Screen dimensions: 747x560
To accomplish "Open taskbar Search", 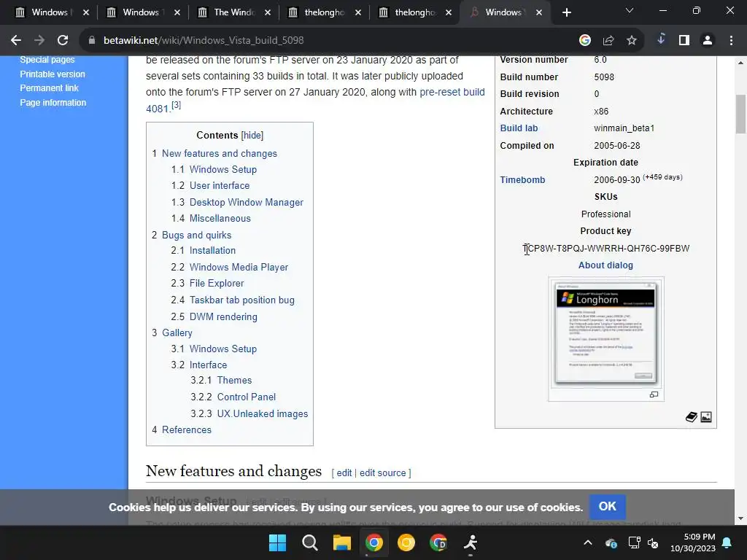I will (309, 542).
